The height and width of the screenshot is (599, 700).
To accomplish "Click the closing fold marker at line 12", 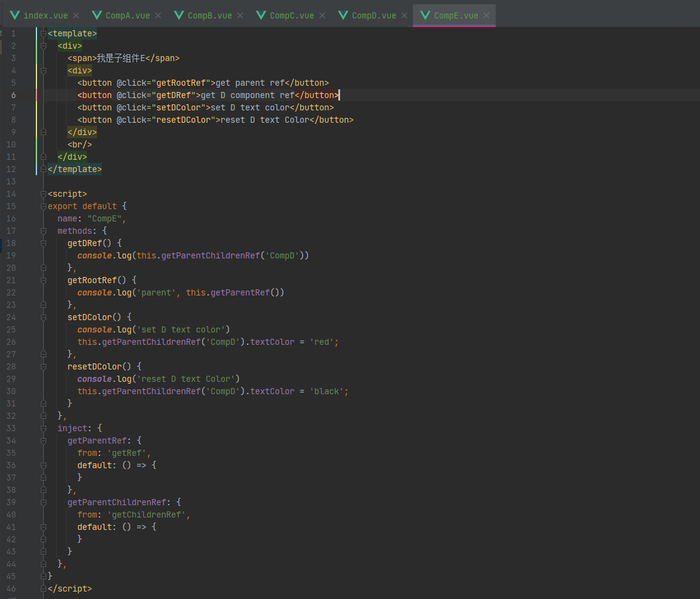I will click(x=43, y=170).
